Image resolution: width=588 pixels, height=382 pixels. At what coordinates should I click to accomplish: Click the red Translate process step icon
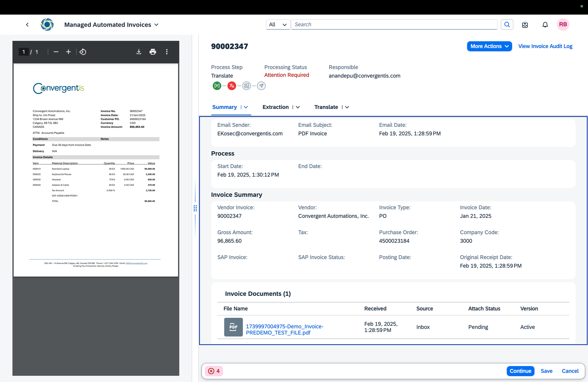232,86
